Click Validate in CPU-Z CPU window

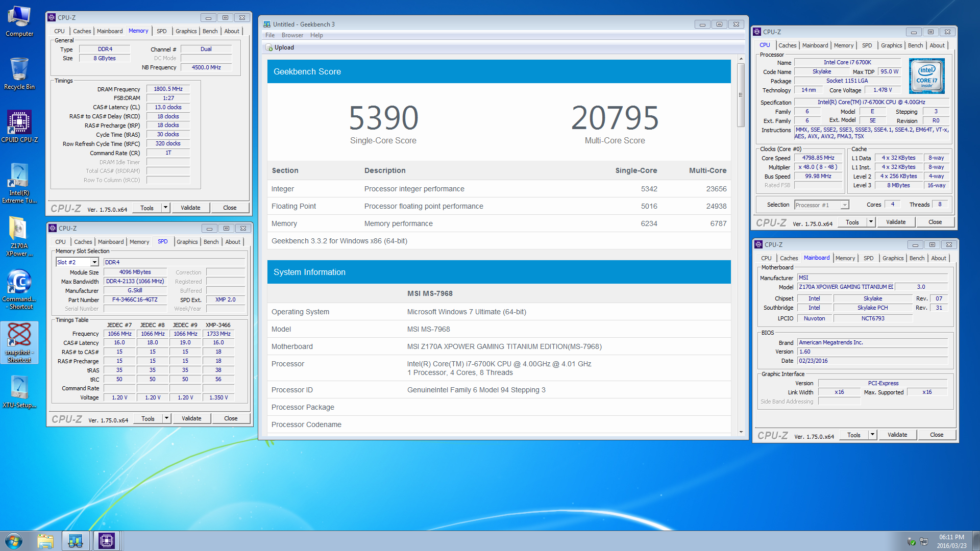896,222
